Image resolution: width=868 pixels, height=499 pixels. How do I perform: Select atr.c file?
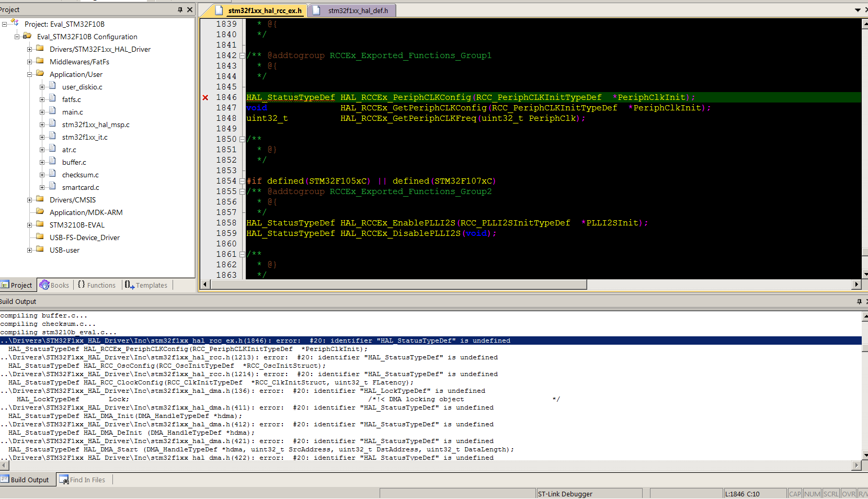(69, 150)
